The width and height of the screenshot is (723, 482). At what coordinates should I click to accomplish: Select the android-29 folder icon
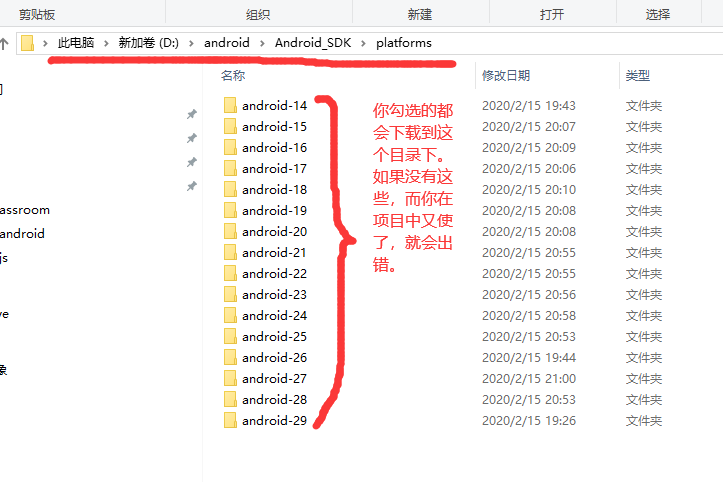tap(230, 420)
